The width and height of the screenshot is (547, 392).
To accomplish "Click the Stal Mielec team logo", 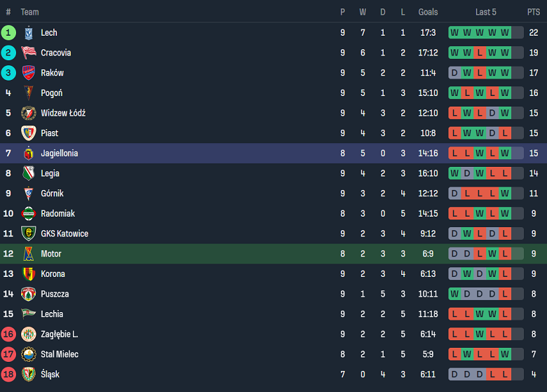I will [29, 354].
